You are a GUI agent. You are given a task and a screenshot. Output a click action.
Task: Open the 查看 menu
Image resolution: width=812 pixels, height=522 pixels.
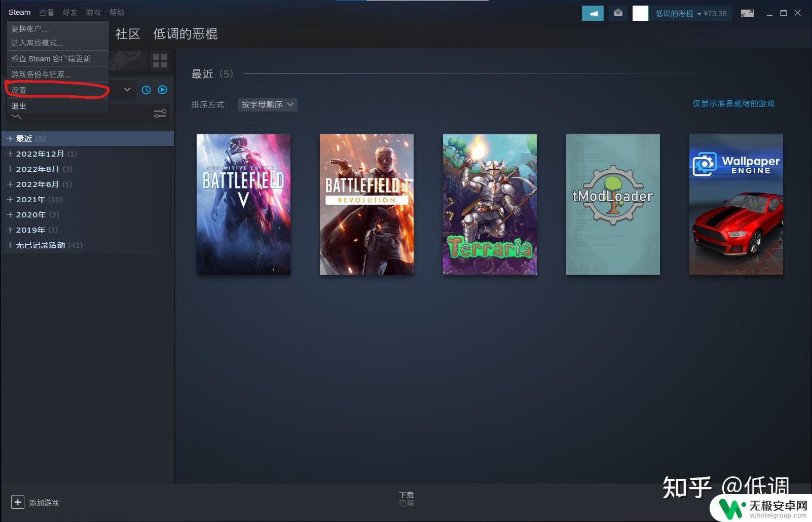[x=47, y=12]
